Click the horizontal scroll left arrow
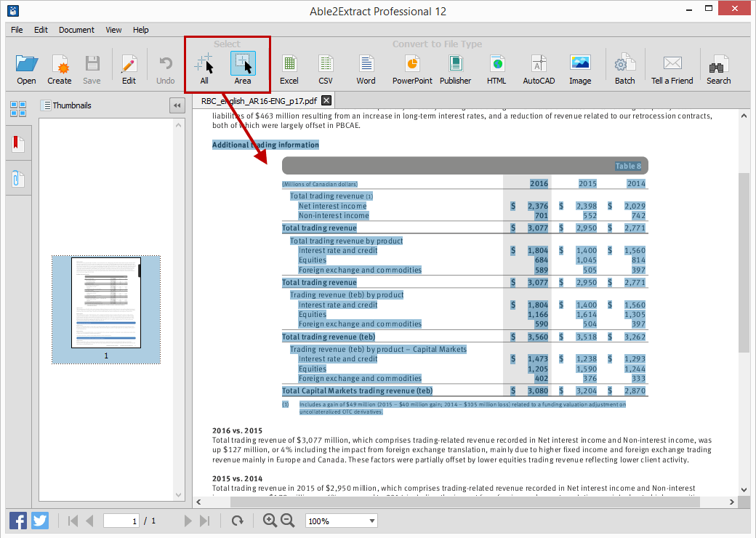The height and width of the screenshot is (538, 756). pyautogui.click(x=198, y=502)
